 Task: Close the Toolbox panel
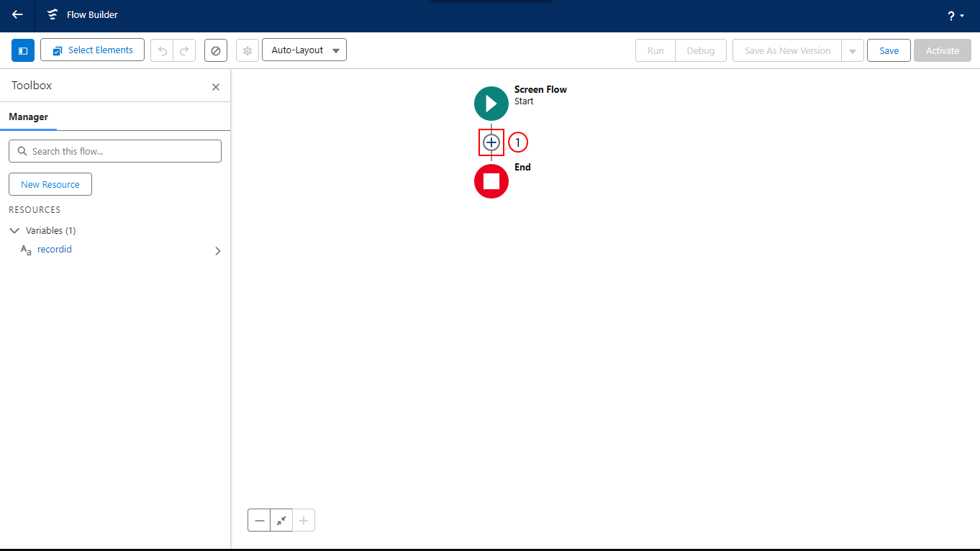click(216, 87)
